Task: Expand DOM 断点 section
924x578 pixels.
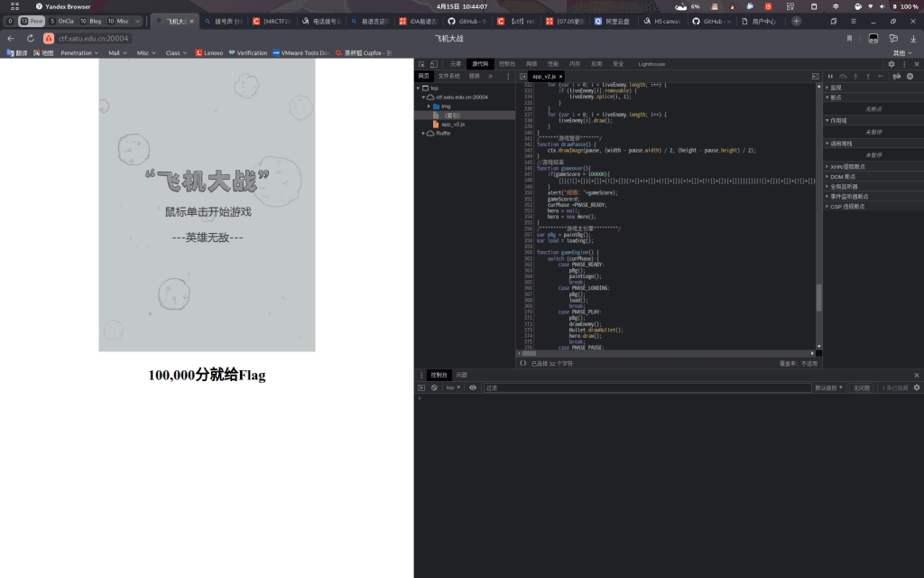Action: (873, 176)
